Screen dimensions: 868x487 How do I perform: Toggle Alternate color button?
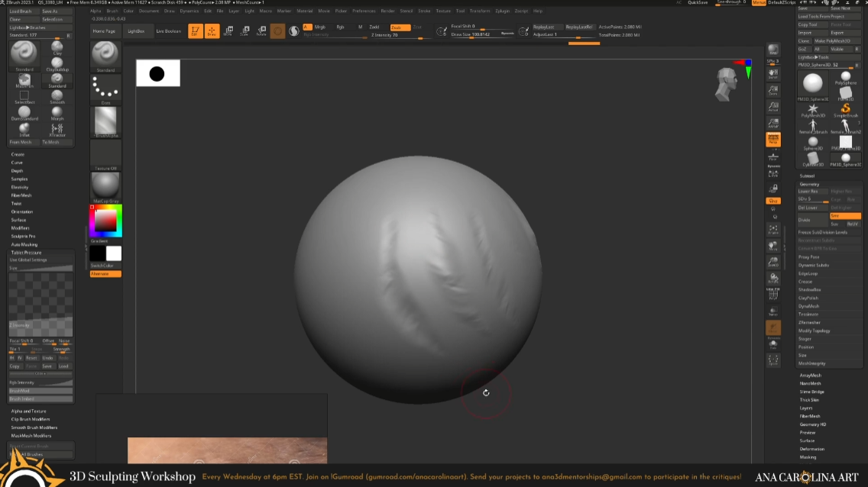pos(105,273)
